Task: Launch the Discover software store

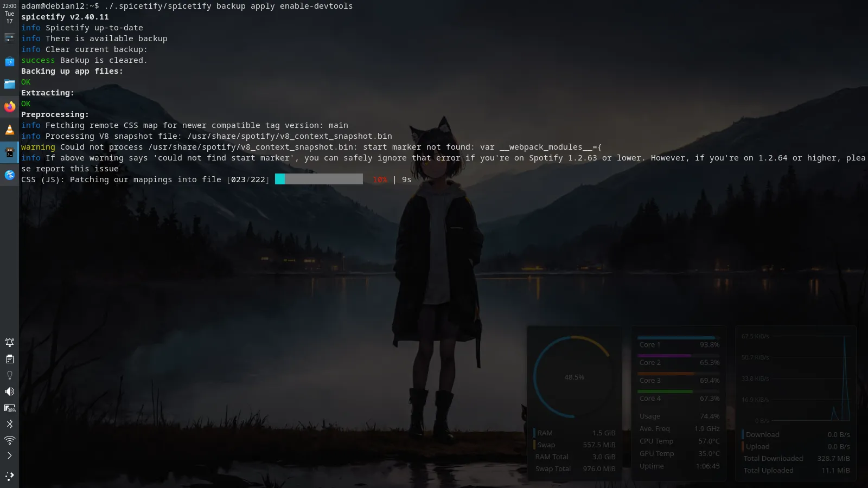Action: tap(9, 61)
